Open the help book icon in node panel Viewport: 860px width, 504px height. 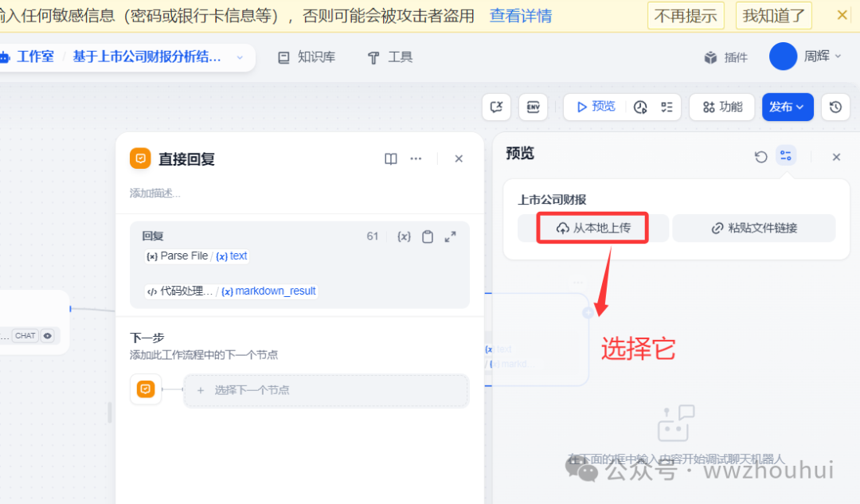[x=390, y=159]
